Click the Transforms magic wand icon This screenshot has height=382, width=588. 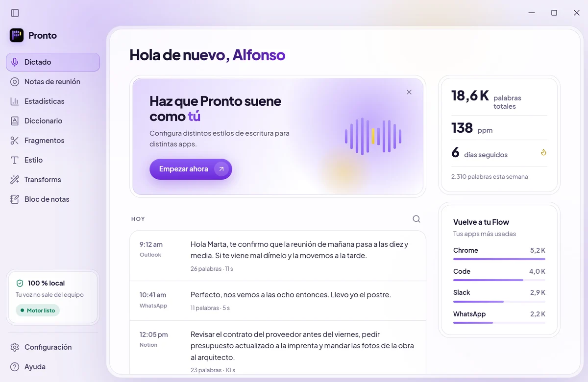tap(15, 180)
